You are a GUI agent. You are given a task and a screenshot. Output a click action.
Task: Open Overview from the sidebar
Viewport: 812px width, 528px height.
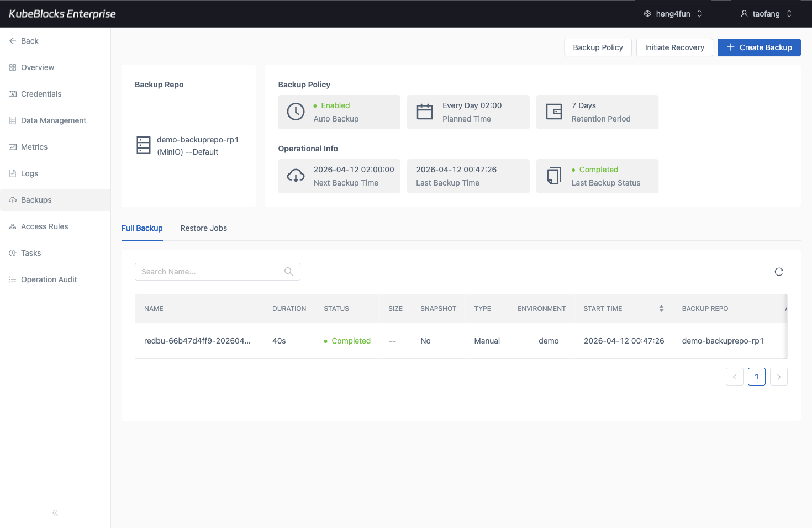(38, 67)
